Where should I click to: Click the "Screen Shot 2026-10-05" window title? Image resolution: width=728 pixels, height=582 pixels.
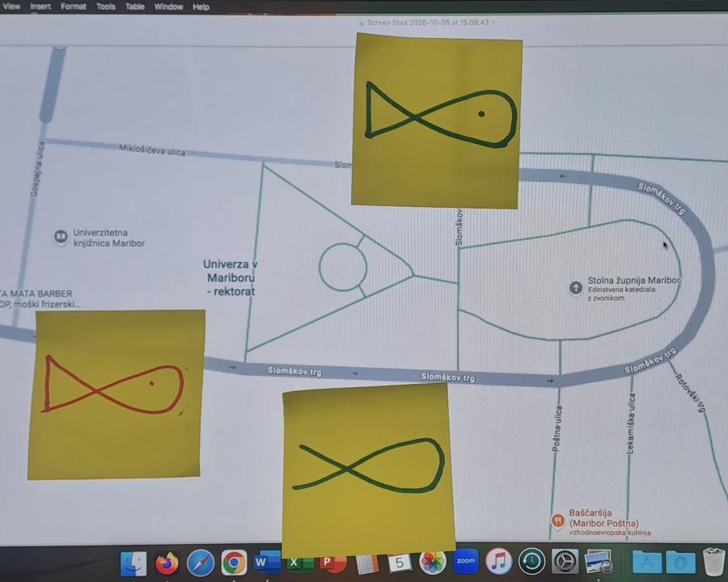(x=428, y=22)
